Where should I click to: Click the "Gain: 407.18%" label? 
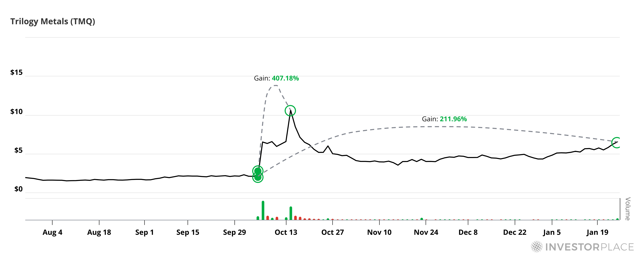click(x=276, y=78)
